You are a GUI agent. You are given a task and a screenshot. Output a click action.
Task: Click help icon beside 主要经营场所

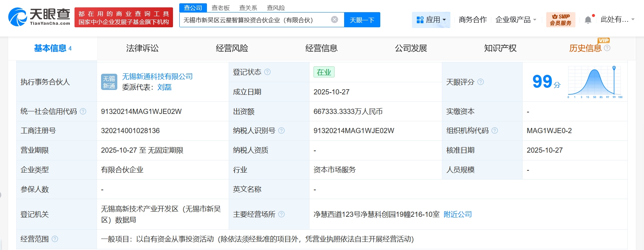pyautogui.click(x=281, y=214)
